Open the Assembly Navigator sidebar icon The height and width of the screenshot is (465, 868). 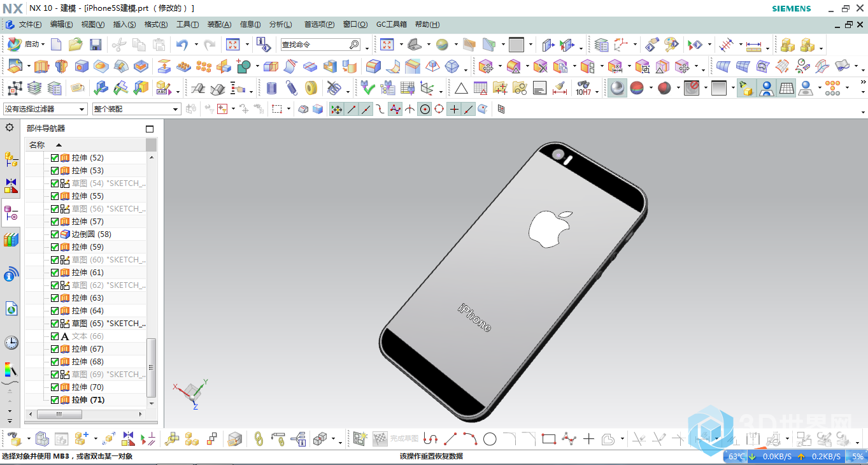click(11, 159)
